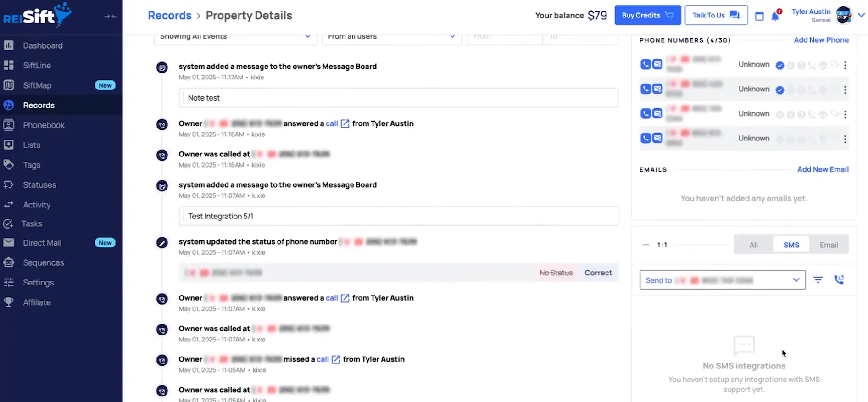Open the 11:16AM answered call link
The height and width of the screenshot is (402, 868).
(332, 123)
